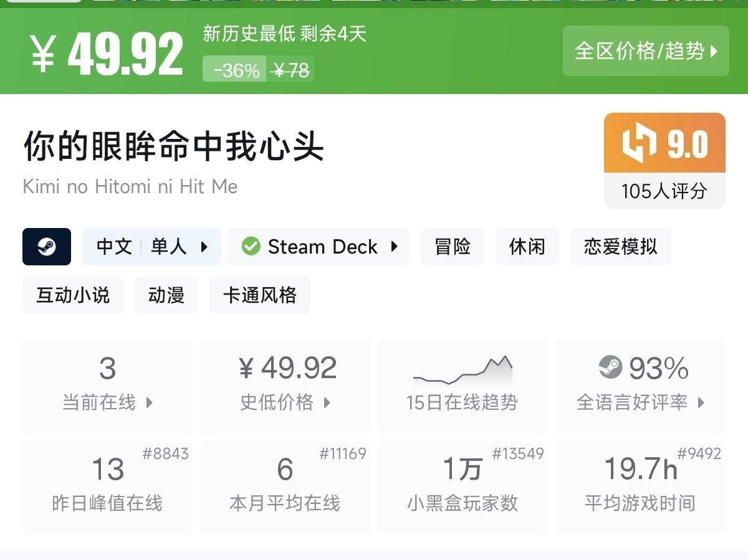The image size is (748, 560).
Task: Select the 恋爱模拟 dating sim tag
Action: coord(620,247)
